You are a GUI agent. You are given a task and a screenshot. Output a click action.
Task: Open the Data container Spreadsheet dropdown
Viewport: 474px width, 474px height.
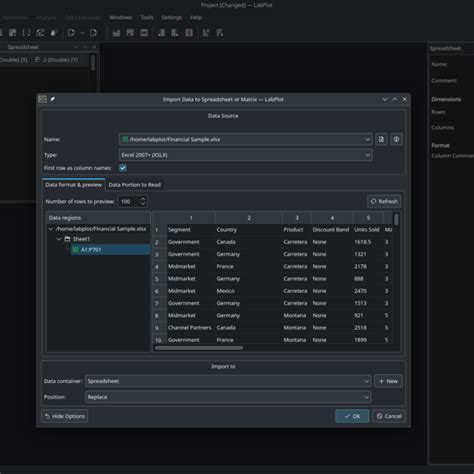228,381
